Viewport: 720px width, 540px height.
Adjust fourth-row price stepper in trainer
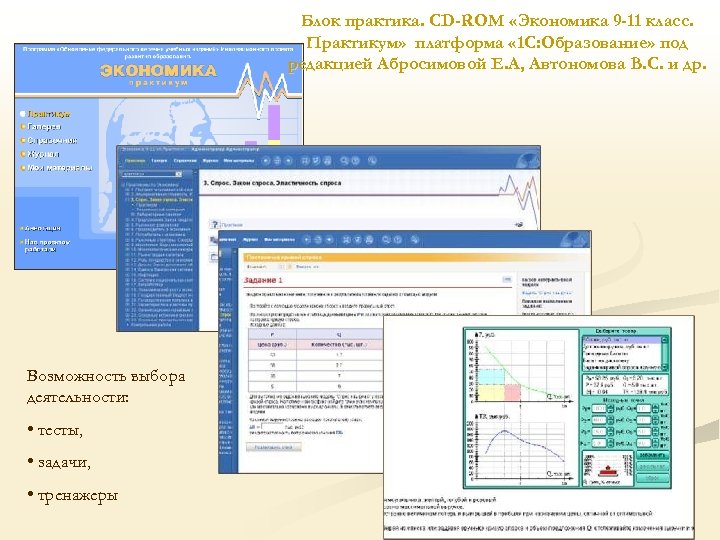click(611, 443)
